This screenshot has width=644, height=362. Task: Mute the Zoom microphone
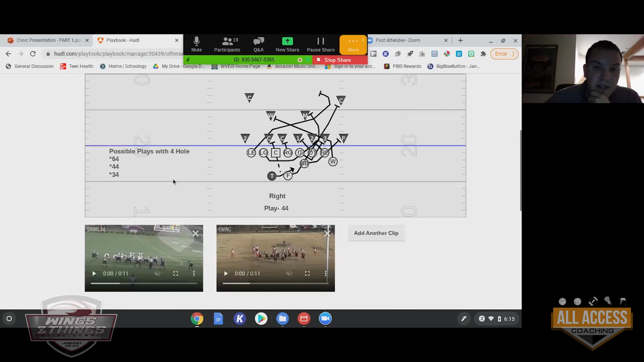pos(197,45)
